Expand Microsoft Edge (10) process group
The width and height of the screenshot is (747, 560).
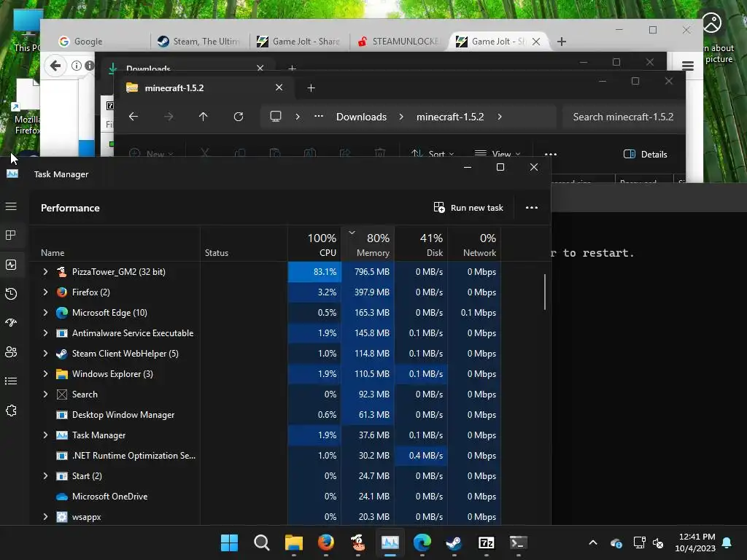pyautogui.click(x=45, y=313)
